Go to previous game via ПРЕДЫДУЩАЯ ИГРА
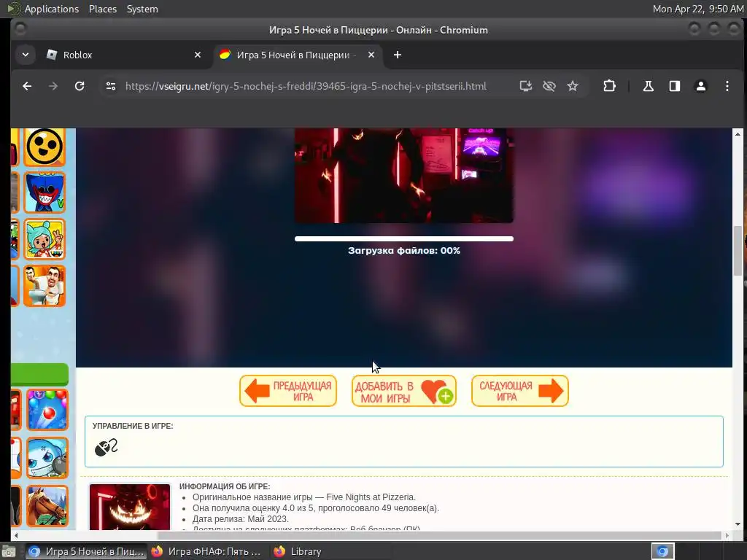The width and height of the screenshot is (747, 560). pyautogui.click(x=287, y=391)
